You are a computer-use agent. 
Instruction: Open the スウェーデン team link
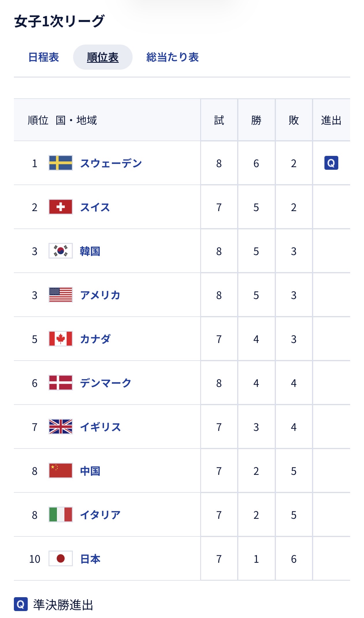point(111,163)
